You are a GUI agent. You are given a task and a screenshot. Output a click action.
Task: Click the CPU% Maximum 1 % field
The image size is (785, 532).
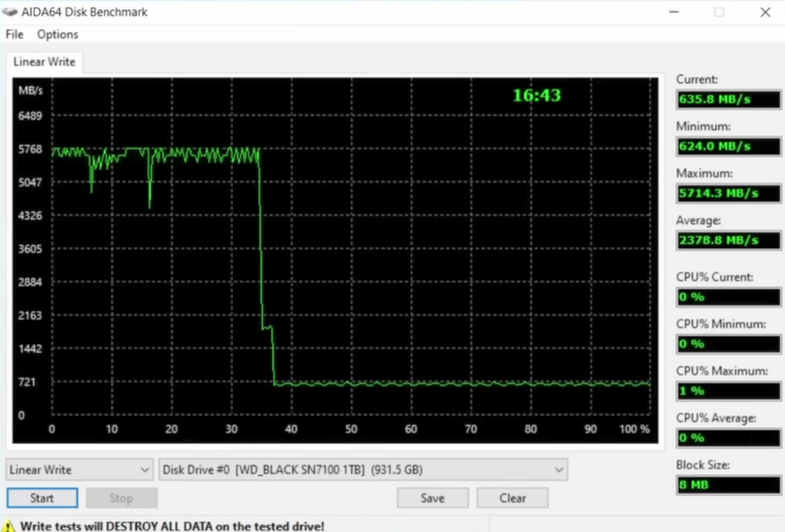pyautogui.click(x=728, y=391)
